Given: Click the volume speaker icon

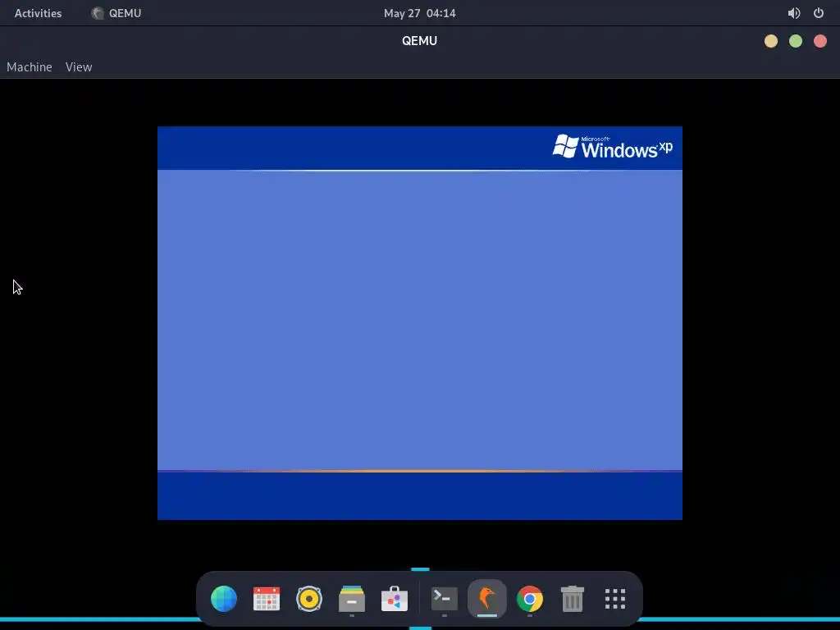Looking at the screenshot, I should 794,13.
